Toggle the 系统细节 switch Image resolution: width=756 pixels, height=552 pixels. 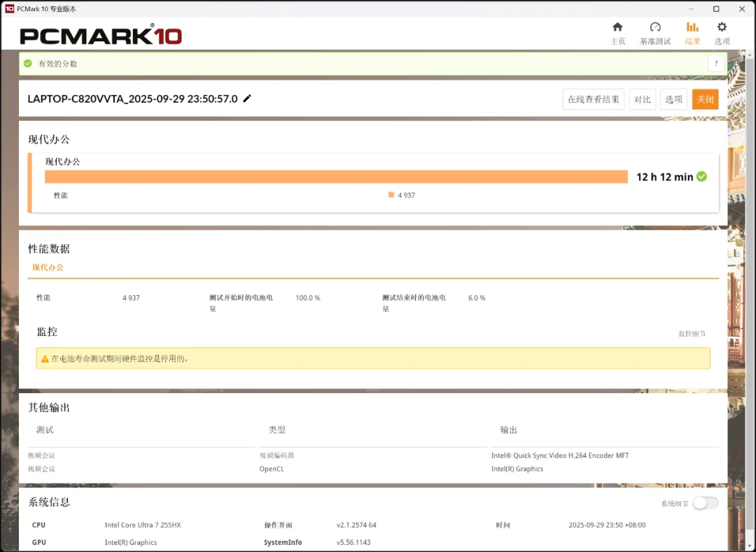(706, 503)
